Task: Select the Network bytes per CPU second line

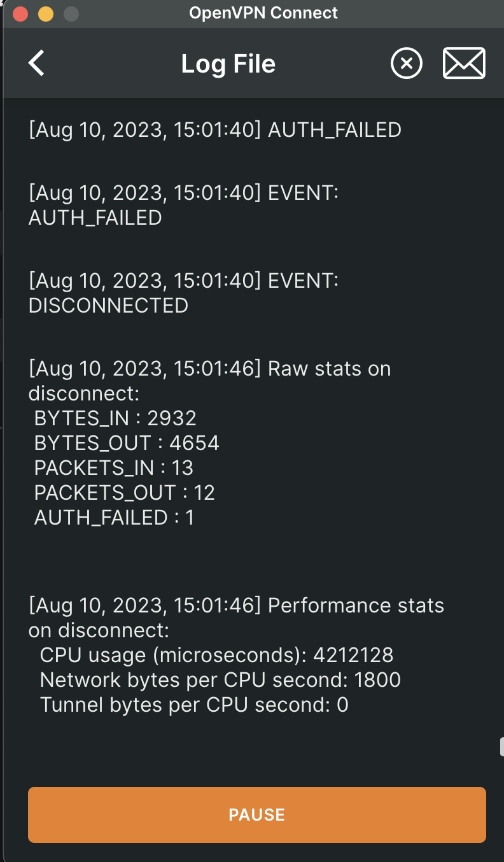Action: (x=220, y=680)
